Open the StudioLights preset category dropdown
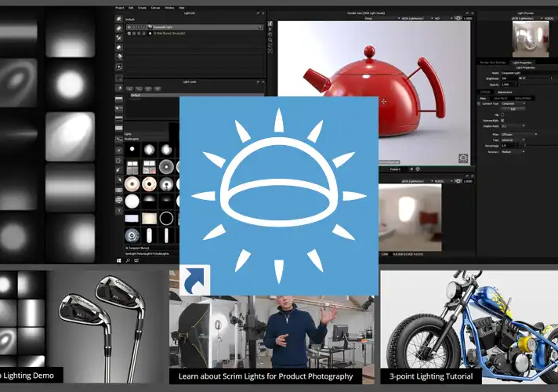Screen dimensions: 558x392 click(x=146, y=139)
